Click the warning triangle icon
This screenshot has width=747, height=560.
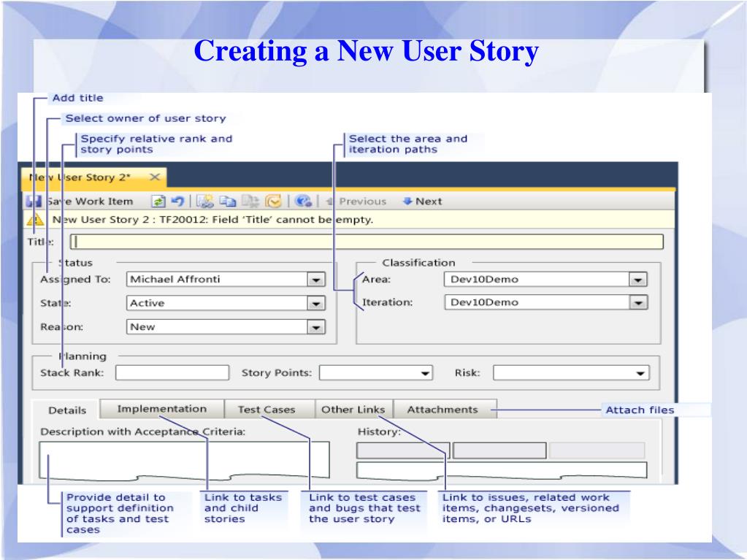(x=35, y=220)
